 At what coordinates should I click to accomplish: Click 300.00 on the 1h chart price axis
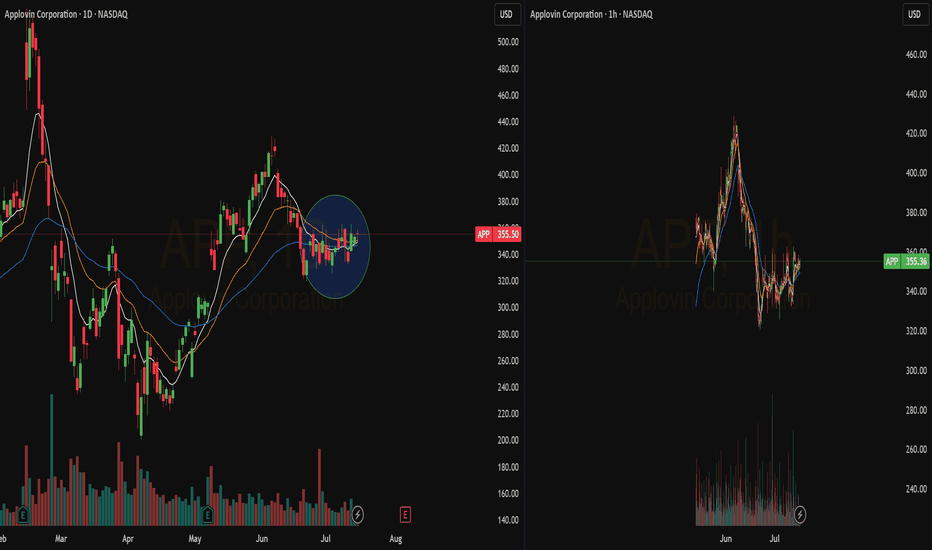pos(916,370)
